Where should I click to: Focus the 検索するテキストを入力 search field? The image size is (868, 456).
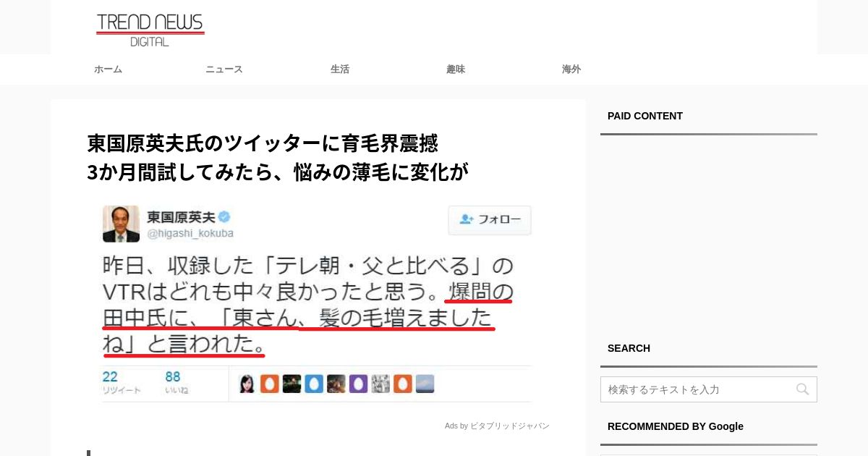click(x=708, y=389)
